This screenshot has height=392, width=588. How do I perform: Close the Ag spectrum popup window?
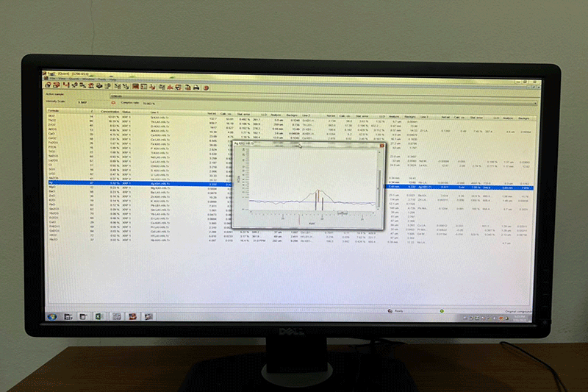381,147
